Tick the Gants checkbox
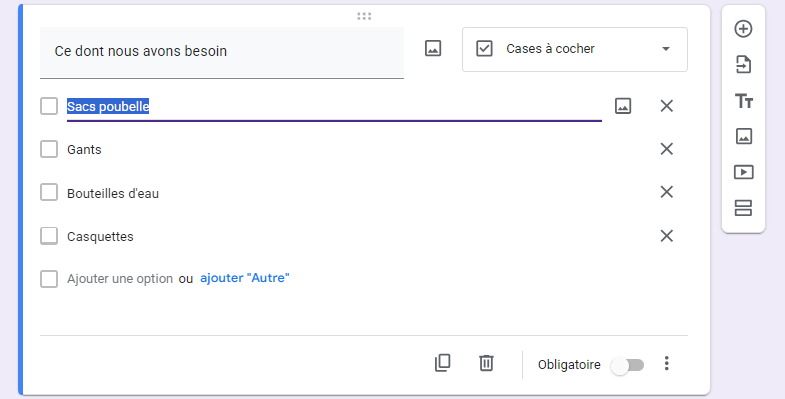Viewport: 785px width, 399px height. (49, 149)
